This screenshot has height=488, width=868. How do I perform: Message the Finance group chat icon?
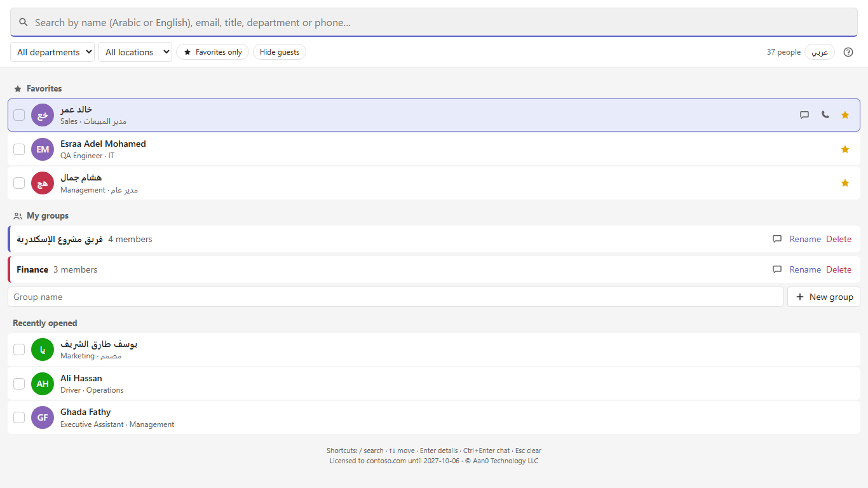pos(777,269)
